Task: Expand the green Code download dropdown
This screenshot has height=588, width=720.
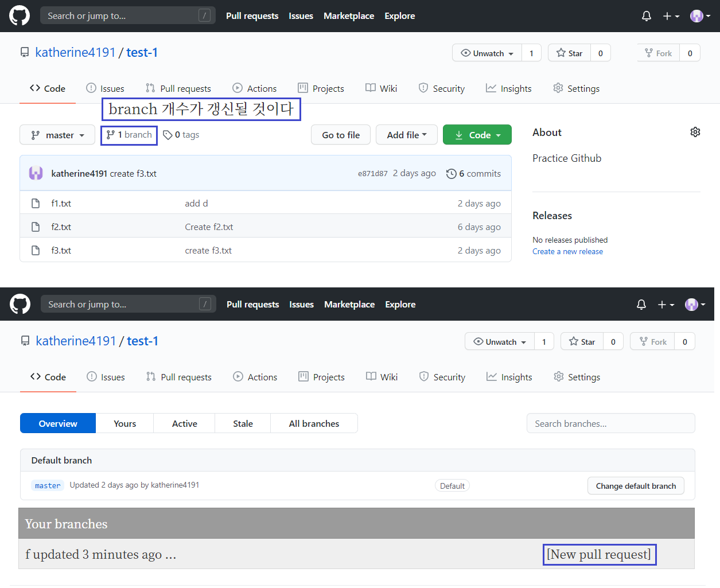Action: point(477,135)
